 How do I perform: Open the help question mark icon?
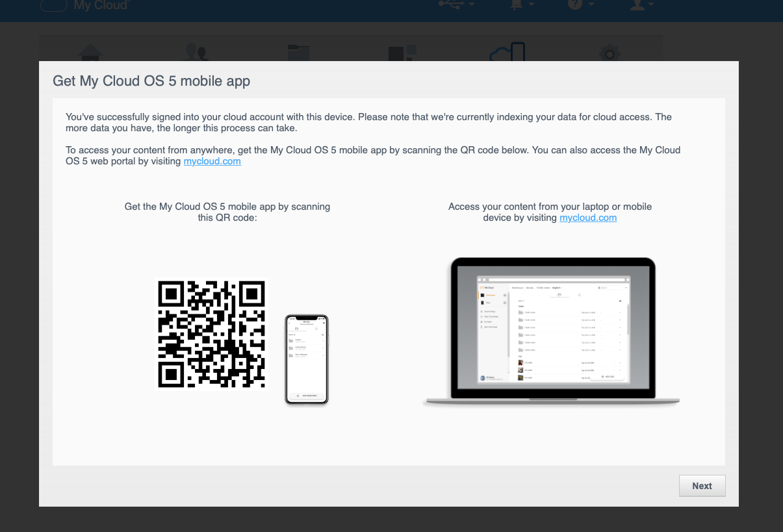(575, 4)
